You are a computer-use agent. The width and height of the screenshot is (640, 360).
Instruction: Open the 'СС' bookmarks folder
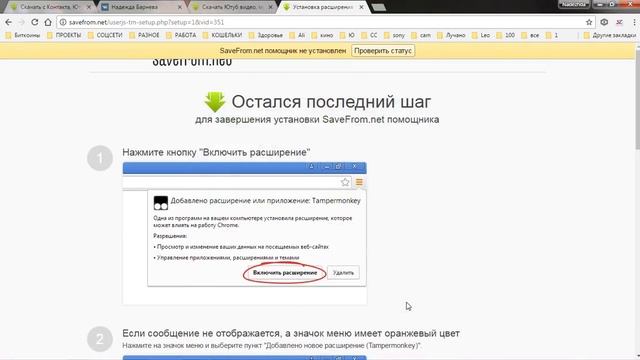tap(370, 35)
